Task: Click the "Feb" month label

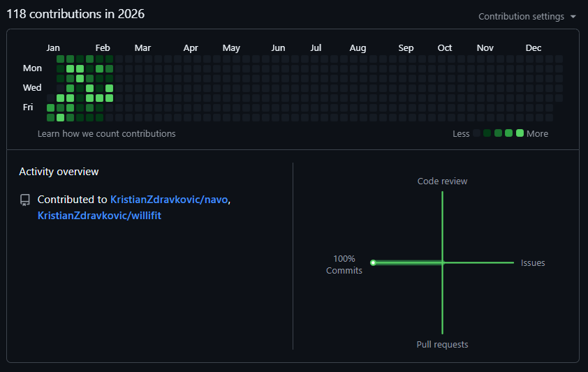Action: click(x=103, y=48)
